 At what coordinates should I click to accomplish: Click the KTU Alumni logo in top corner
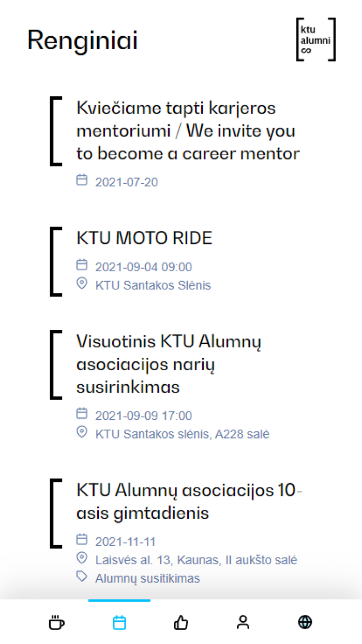pos(315,39)
